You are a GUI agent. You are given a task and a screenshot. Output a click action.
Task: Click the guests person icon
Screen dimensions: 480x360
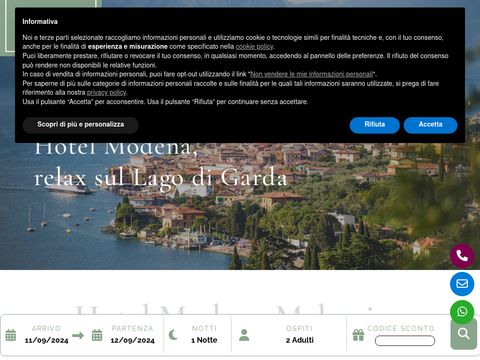(244, 335)
